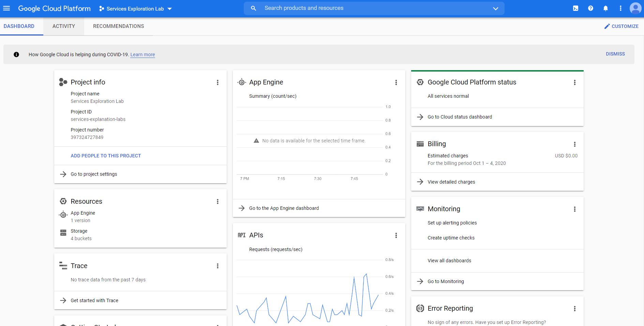Viewport: 644px width, 326px height.
Task: Open the top bar three-dot settings menu
Action: tap(620, 9)
